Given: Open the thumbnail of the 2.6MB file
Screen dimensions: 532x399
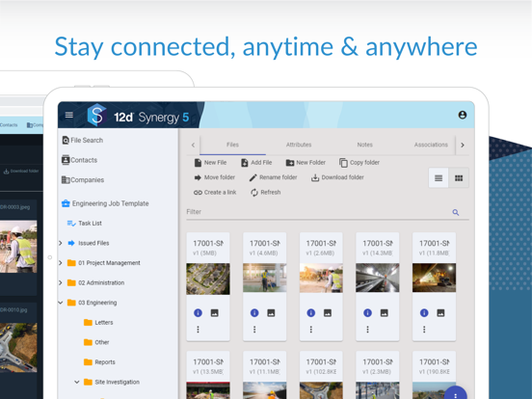Looking at the screenshot, I should click(321, 278).
